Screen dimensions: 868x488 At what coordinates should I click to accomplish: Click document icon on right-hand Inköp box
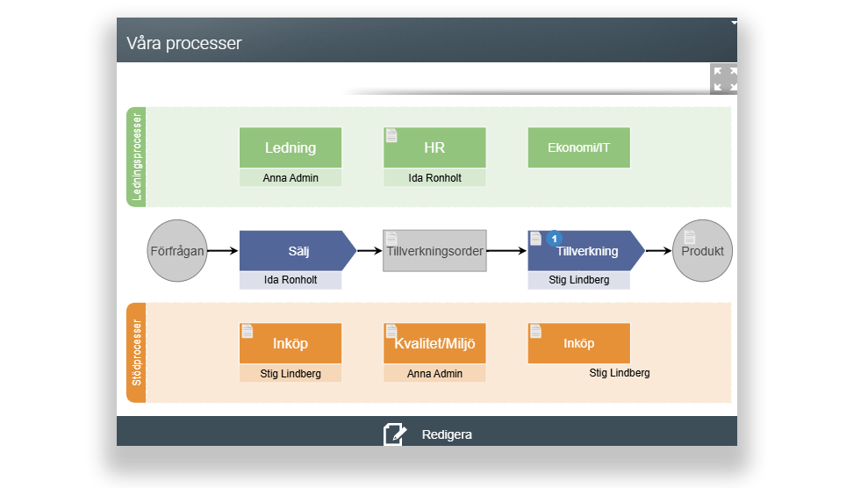tap(535, 331)
